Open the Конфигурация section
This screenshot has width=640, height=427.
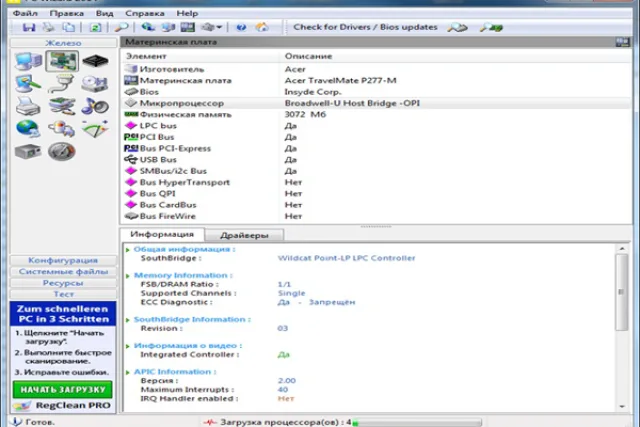tap(63, 260)
